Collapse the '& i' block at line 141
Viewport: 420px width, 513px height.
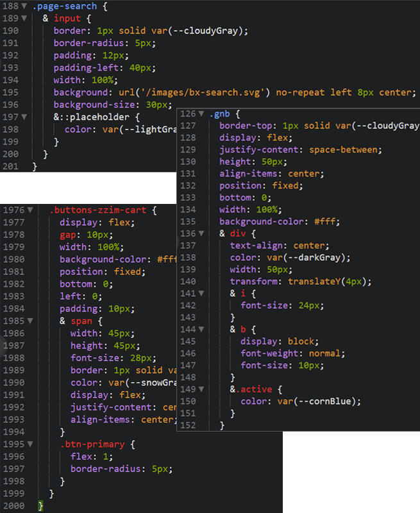pyautogui.click(x=201, y=294)
